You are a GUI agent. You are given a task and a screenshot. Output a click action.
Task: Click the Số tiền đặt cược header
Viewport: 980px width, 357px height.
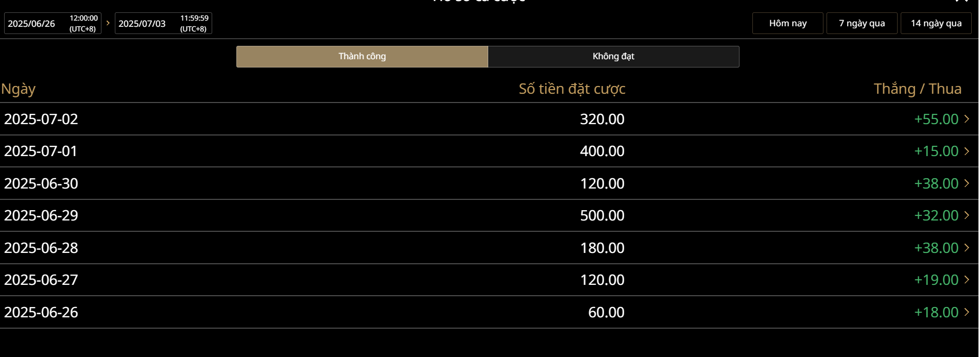tap(572, 89)
